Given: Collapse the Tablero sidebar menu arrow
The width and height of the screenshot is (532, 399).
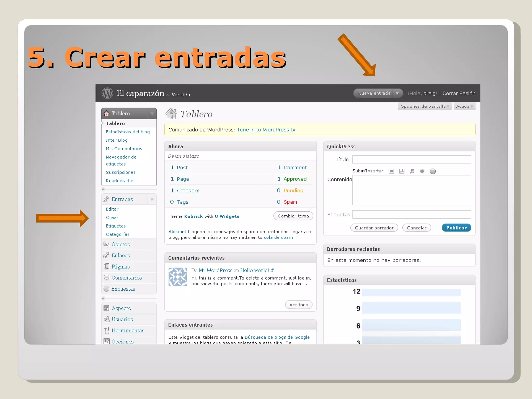Looking at the screenshot, I should tap(152, 113).
